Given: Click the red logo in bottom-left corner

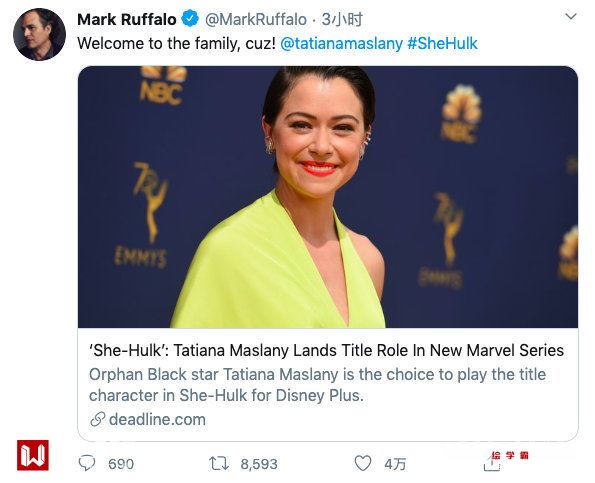Looking at the screenshot, I should tap(33, 455).
